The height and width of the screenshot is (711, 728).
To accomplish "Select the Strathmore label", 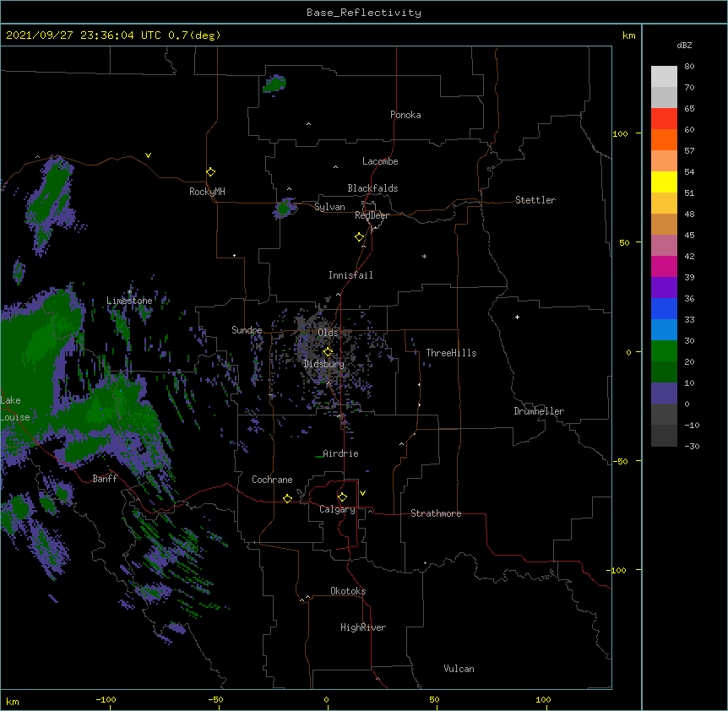I will [x=436, y=513].
